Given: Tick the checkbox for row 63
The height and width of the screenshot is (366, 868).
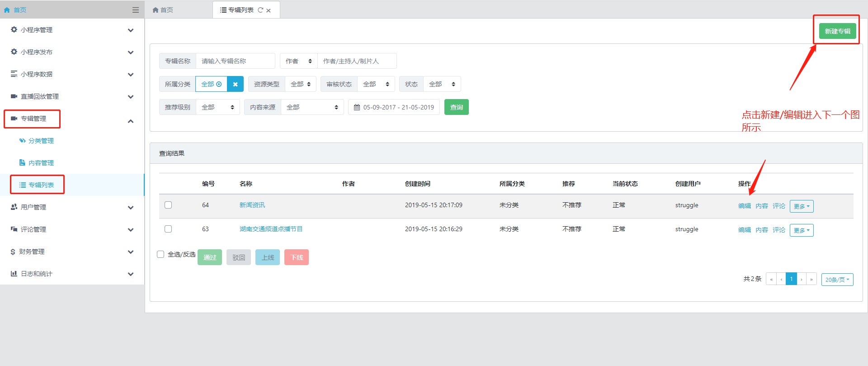Looking at the screenshot, I should 168,229.
